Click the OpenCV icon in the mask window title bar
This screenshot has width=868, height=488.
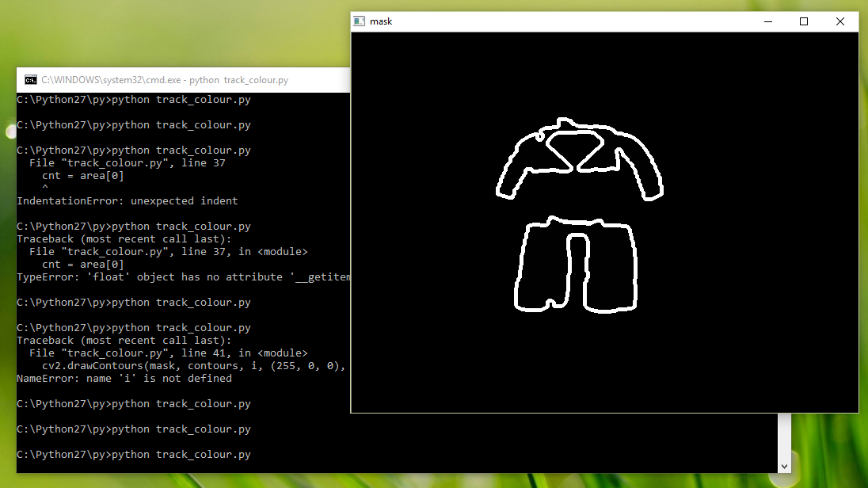click(x=360, y=21)
